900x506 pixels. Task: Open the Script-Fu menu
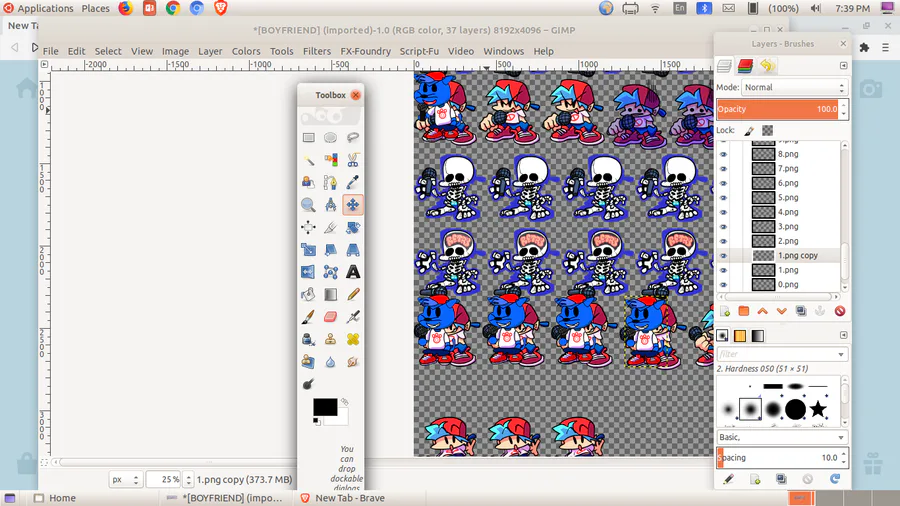pyautogui.click(x=419, y=51)
